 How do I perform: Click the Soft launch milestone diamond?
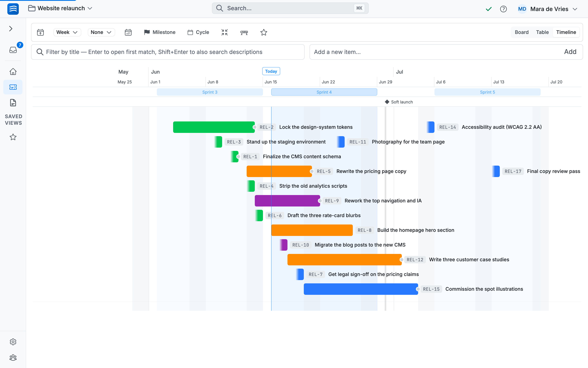coord(387,102)
